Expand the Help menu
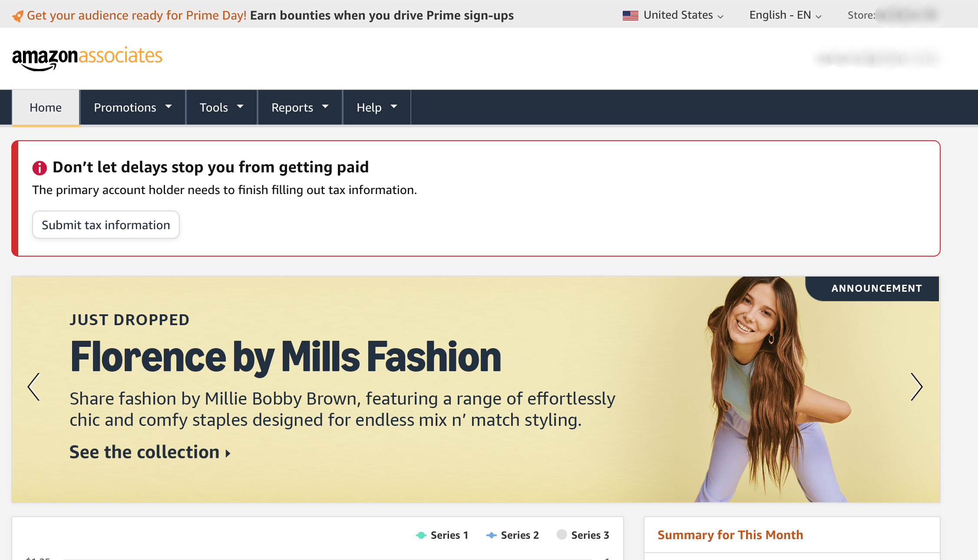The image size is (978, 560). 377,107
